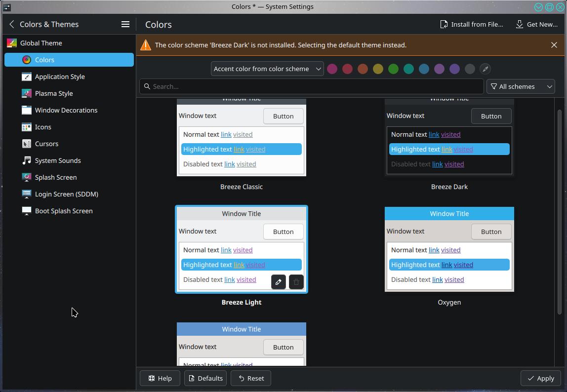Click the trash icon on Breeze Light scheme
This screenshot has height=392, width=567.
coord(296,282)
